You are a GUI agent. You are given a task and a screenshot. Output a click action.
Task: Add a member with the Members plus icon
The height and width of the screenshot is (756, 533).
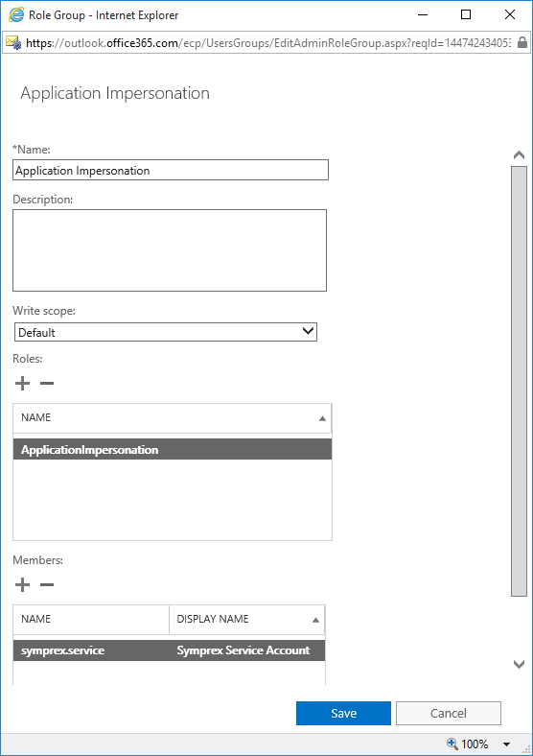(x=22, y=585)
